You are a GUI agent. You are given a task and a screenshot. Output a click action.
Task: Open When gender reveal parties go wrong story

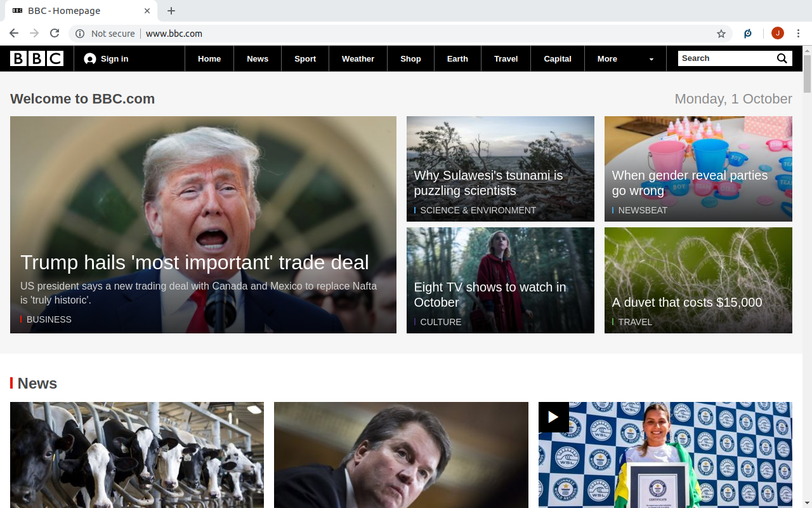[x=690, y=183]
